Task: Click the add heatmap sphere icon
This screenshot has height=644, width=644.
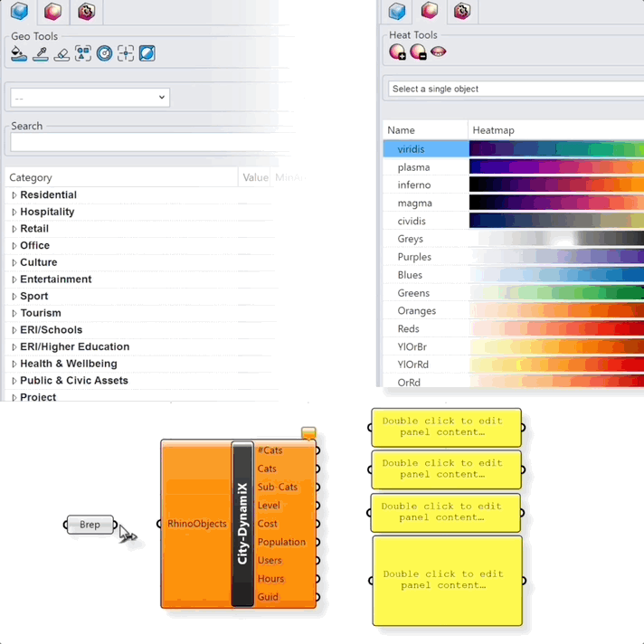Action: pos(397,52)
